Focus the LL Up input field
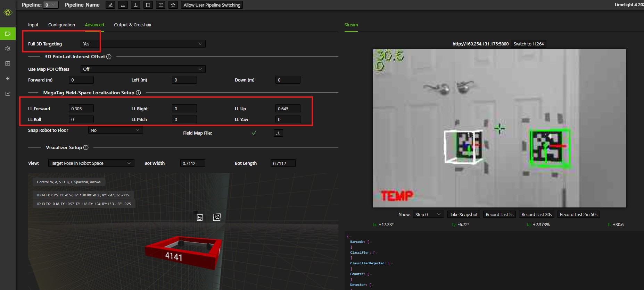This screenshot has width=644, height=290. point(288,109)
